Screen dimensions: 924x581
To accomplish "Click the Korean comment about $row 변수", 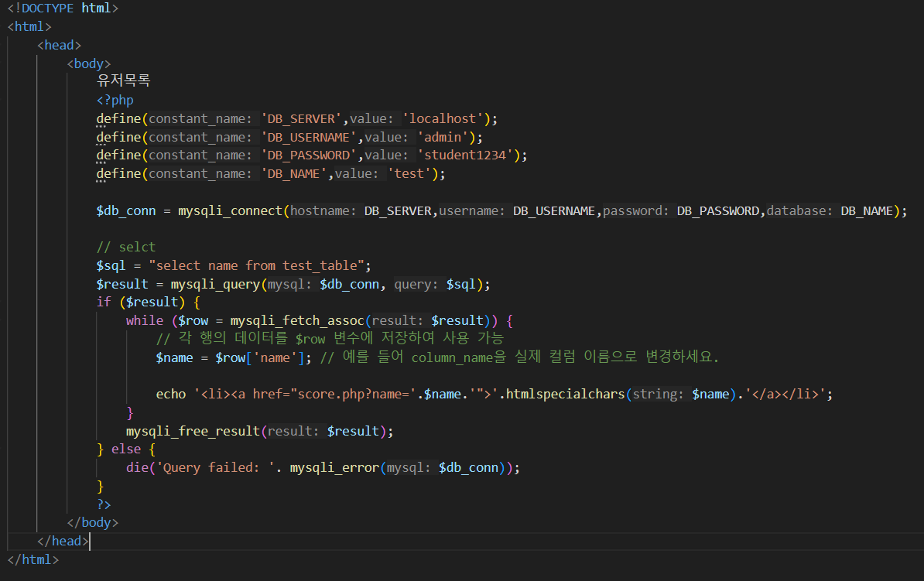I will [330, 338].
